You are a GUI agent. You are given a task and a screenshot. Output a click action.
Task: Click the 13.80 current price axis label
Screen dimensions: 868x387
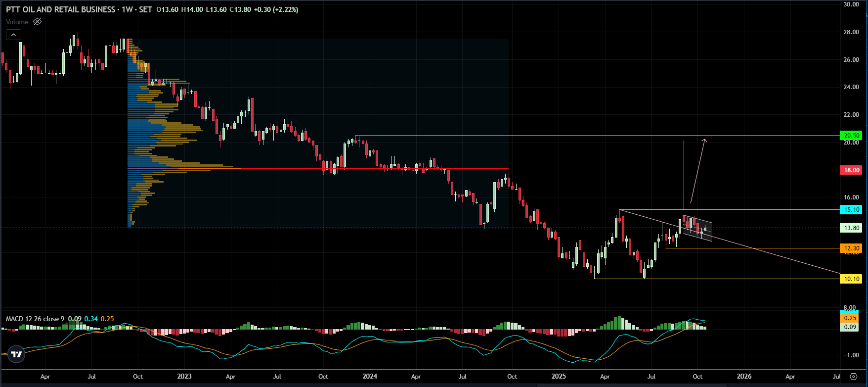(x=851, y=228)
